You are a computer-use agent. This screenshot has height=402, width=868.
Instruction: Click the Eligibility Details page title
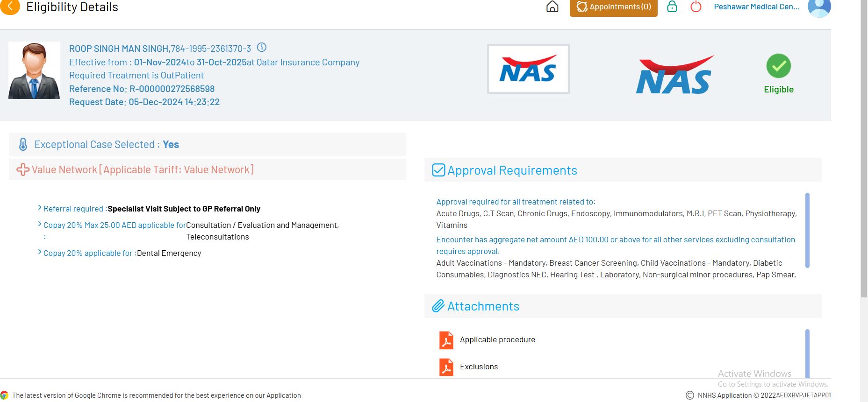[x=72, y=7]
